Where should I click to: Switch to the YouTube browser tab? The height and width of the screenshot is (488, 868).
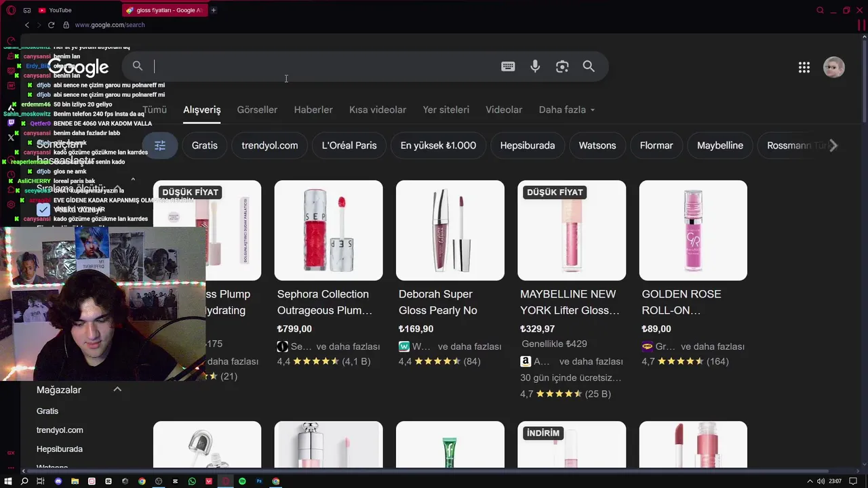tap(60, 10)
